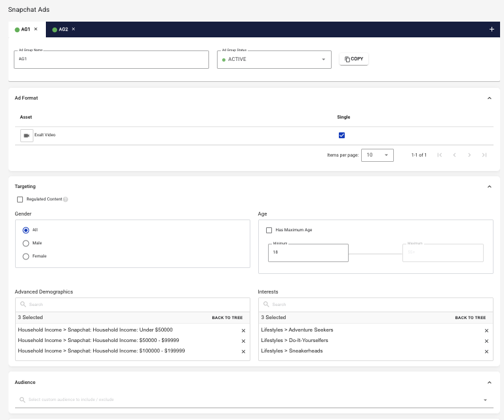Image resolution: width=504 pixels, height=420 pixels.
Task: Close the AG2 tab with X icon
Action: pyautogui.click(x=73, y=29)
